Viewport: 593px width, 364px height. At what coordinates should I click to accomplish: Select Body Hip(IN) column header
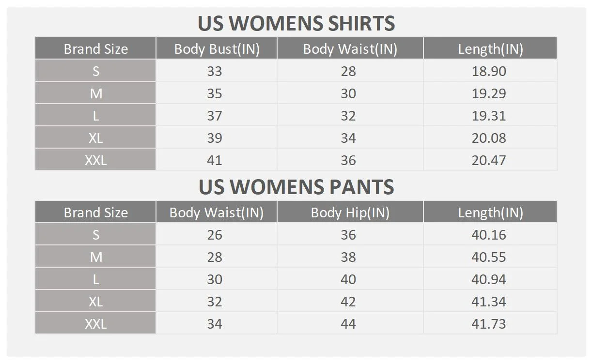[x=350, y=212]
